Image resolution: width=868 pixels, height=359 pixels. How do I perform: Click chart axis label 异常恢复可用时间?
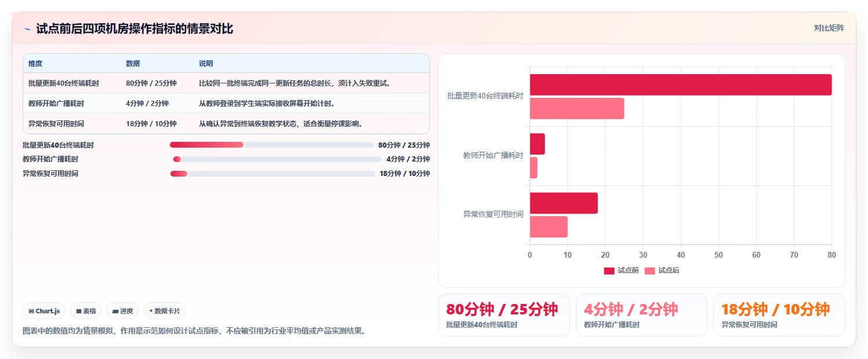click(493, 214)
